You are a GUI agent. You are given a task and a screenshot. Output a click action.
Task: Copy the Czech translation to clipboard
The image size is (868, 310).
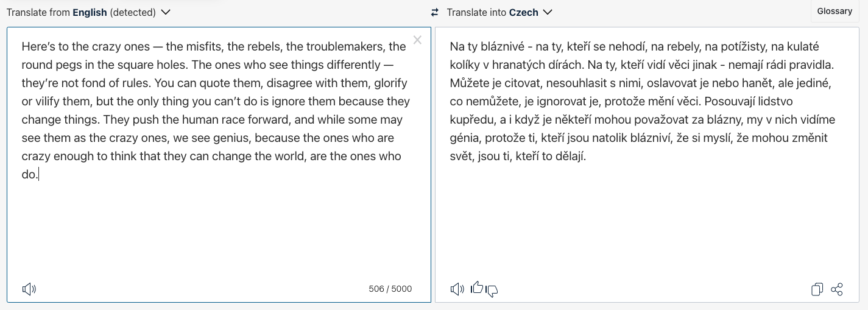pos(817,289)
